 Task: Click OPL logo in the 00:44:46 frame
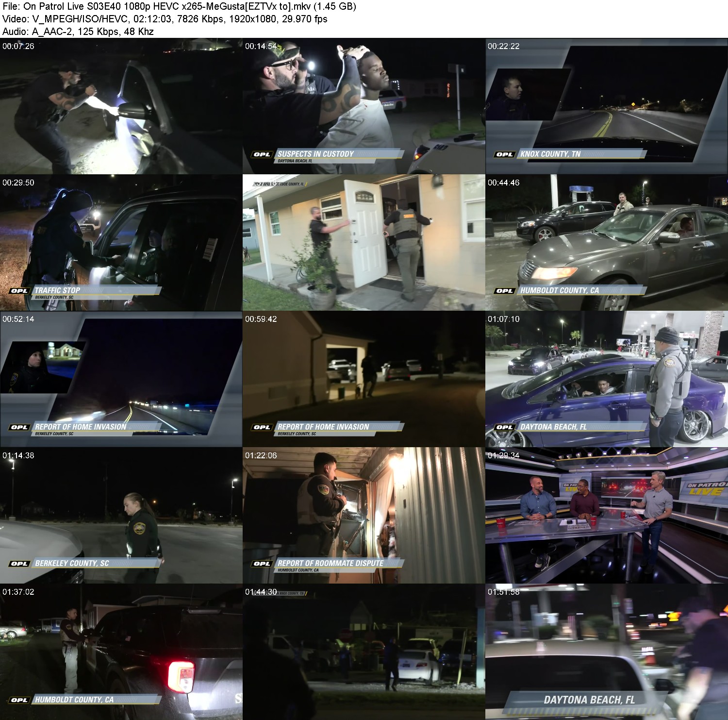[x=505, y=291]
